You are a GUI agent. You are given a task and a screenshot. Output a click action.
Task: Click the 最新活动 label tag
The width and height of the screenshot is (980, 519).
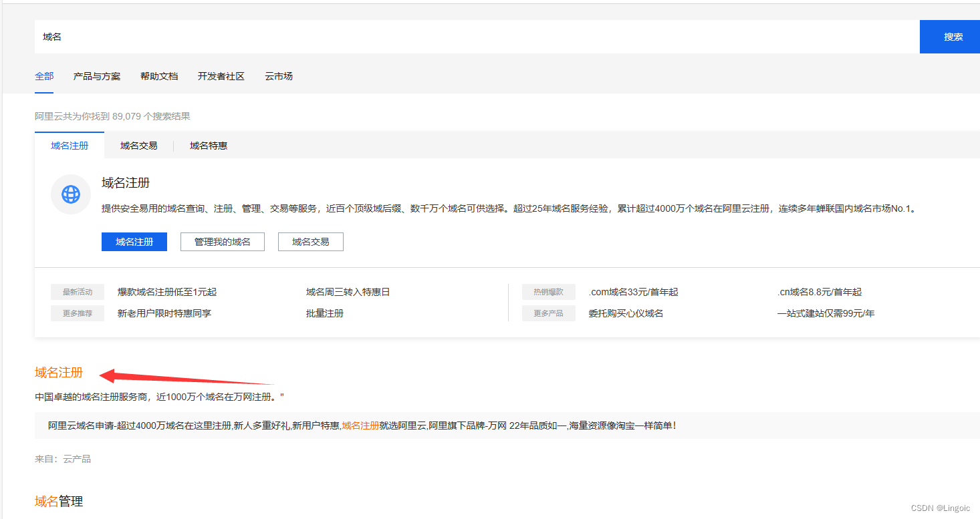pos(78,292)
